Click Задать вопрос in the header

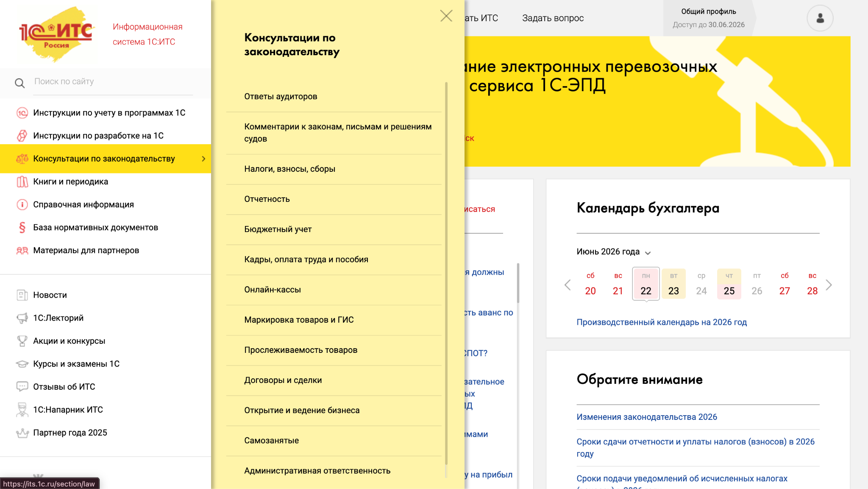553,18
